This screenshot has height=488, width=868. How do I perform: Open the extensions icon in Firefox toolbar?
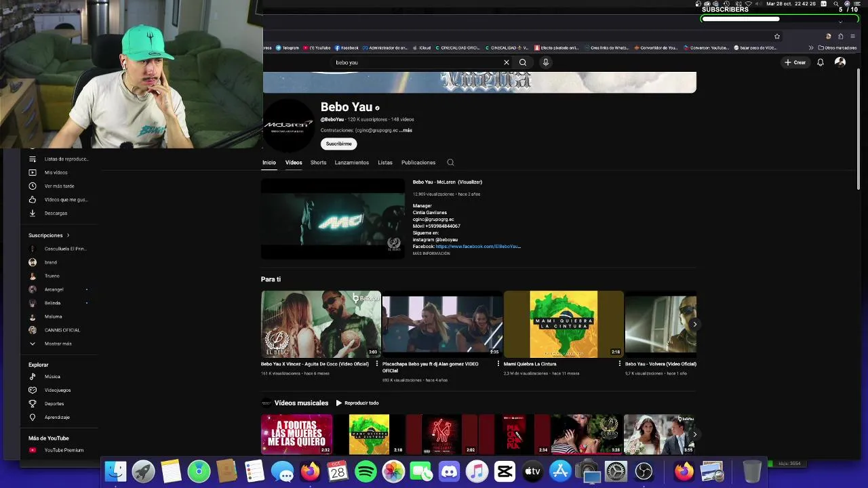[840, 37]
